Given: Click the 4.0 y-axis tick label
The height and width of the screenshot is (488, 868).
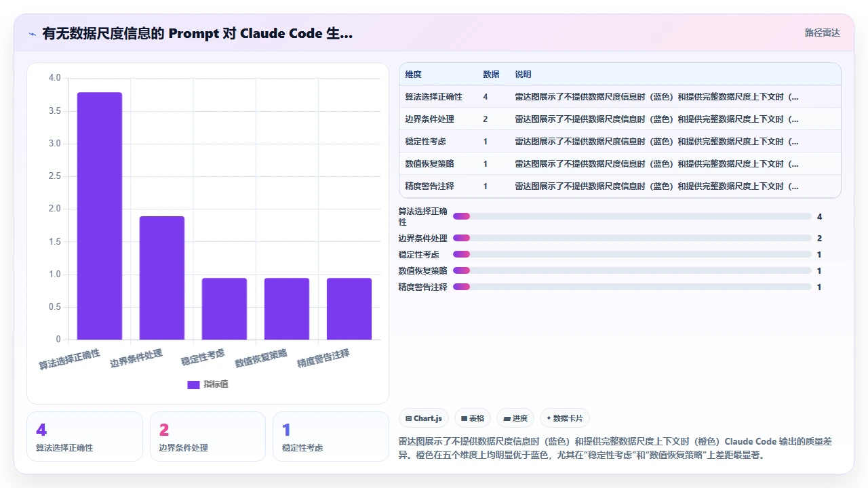Looking at the screenshot, I should click(54, 78).
